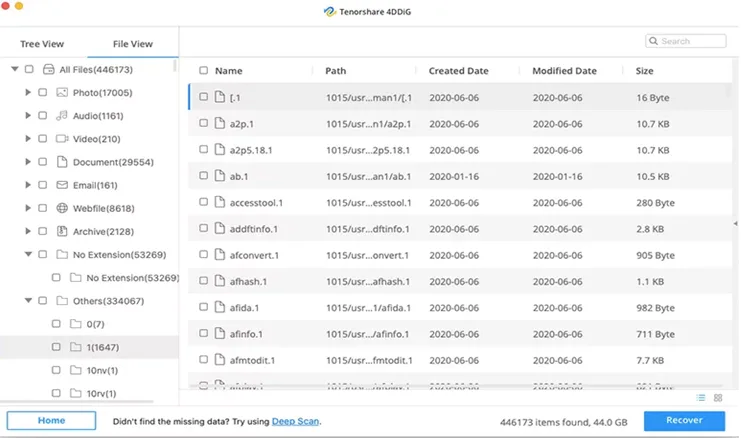This screenshot has height=438, width=741.
Task: Click the Audio music note icon
Action: point(62,115)
